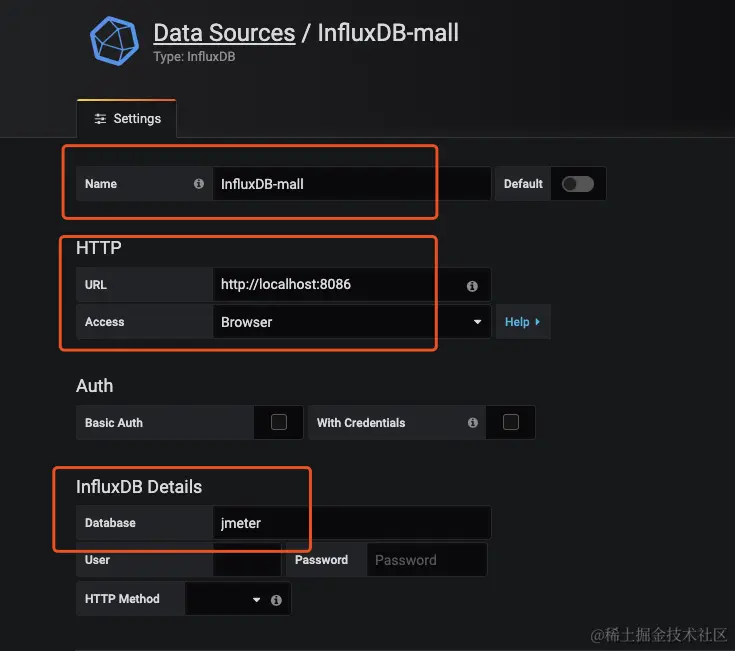Click the 'Default' label text

click(x=523, y=184)
